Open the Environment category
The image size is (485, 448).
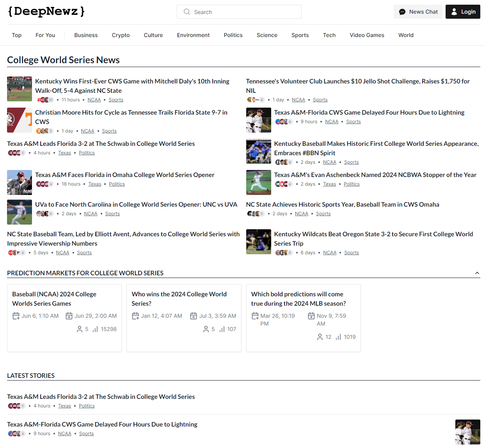point(194,35)
